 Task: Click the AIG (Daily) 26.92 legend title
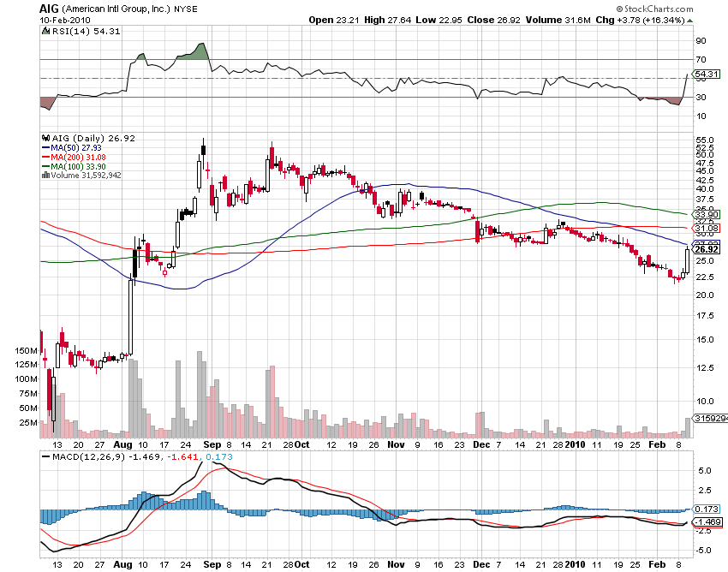tap(93, 138)
